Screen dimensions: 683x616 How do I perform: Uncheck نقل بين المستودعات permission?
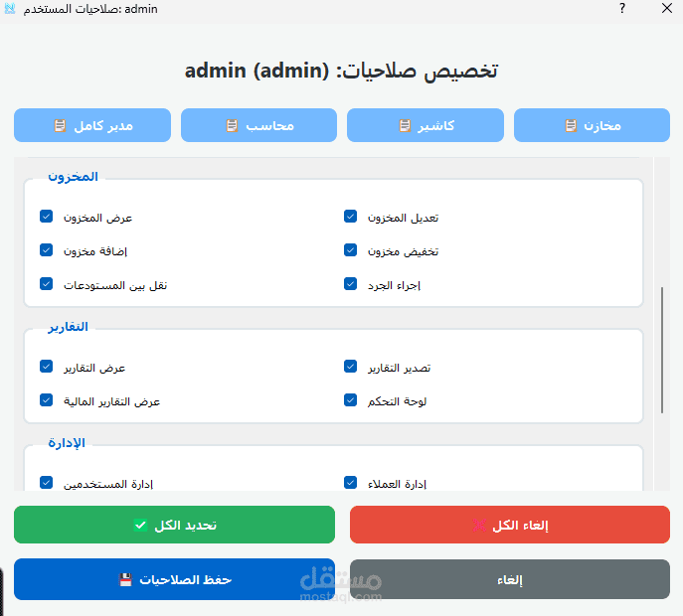[x=46, y=284]
